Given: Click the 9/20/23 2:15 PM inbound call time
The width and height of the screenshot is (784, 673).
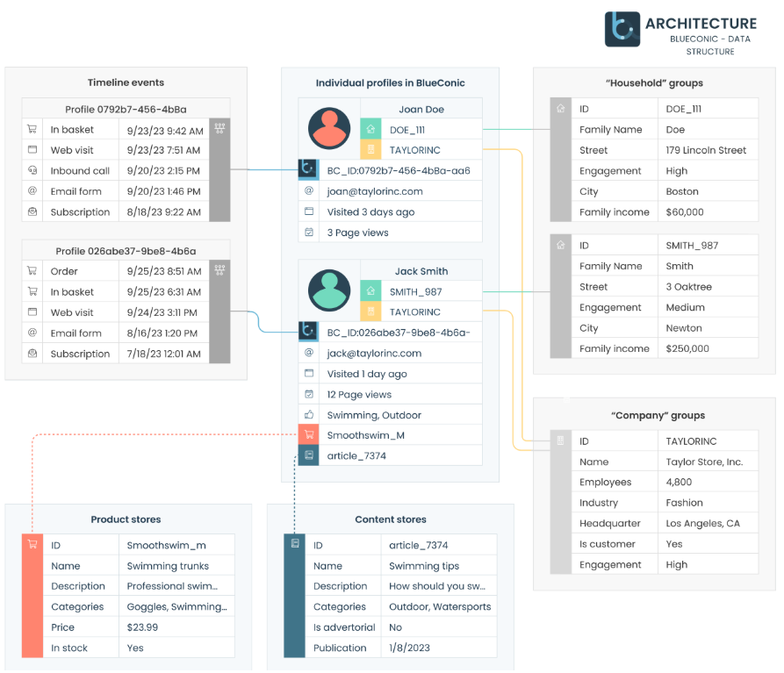Looking at the screenshot, I should pos(163,171).
